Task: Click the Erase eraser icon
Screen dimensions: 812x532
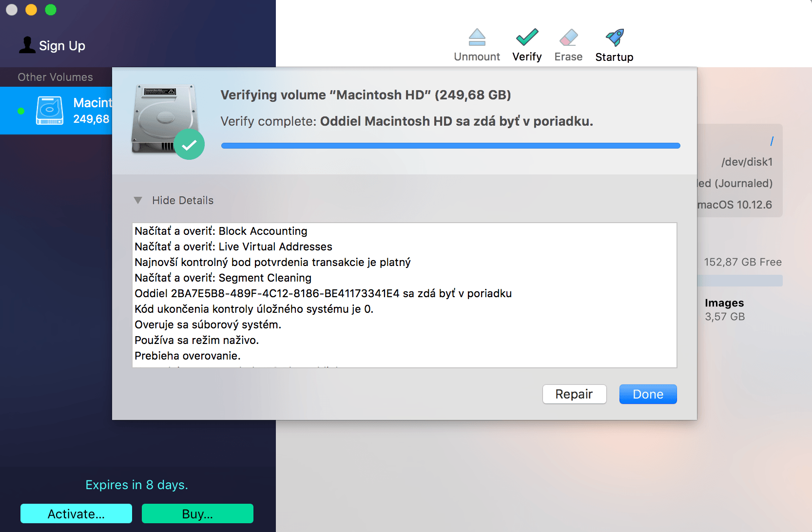Action: pos(568,38)
